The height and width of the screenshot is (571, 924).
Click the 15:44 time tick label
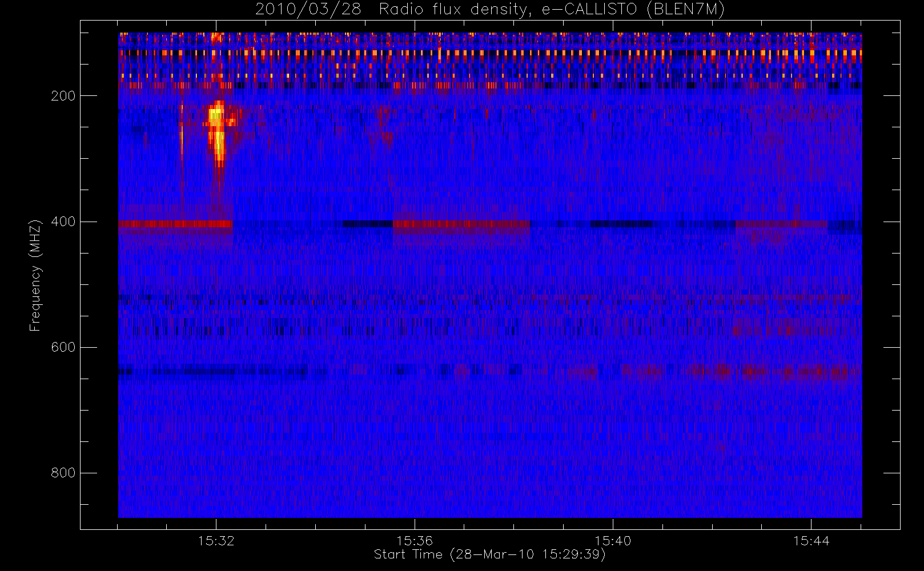(x=811, y=541)
